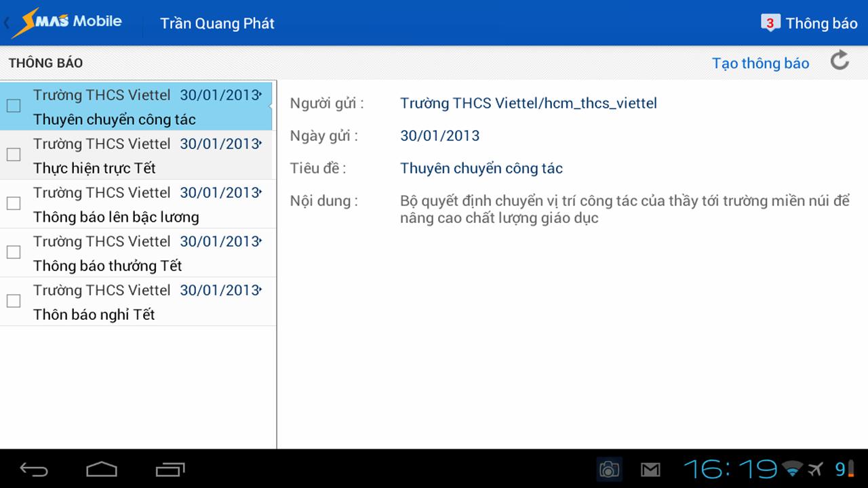The image size is (868, 488).
Task: Tap the 16:19 clock
Action: tap(730, 468)
